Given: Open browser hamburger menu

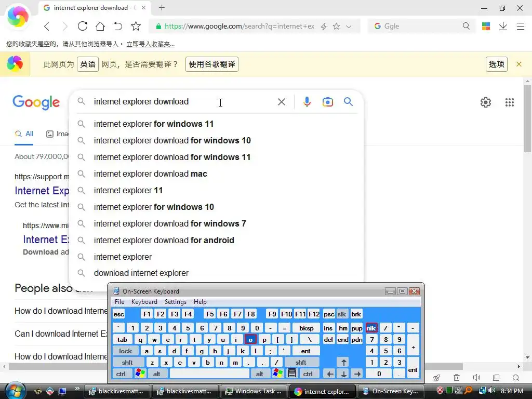Looking at the screenshot, I should 521,26.
